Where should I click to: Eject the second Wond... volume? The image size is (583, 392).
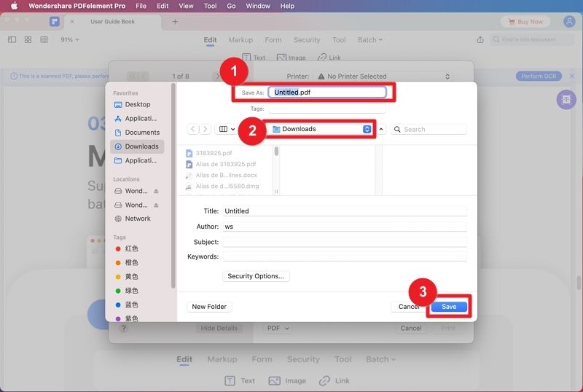(x=156, y=205)
